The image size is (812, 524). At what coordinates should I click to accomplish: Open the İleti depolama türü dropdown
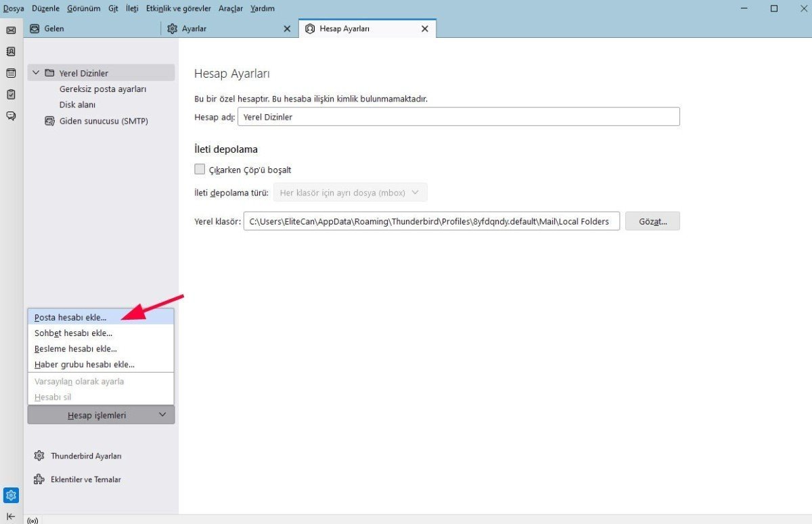point(350,192)
